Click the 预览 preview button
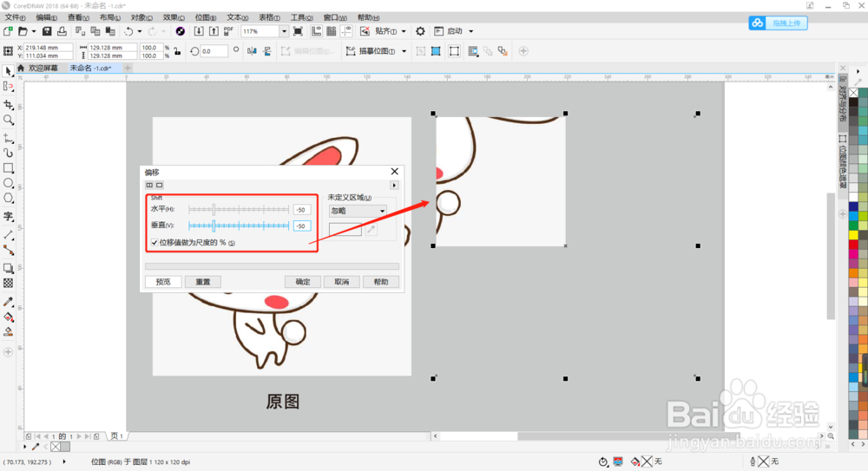This screenshot has width=868, height=471. pyautogui.click(x=163, y=282)
